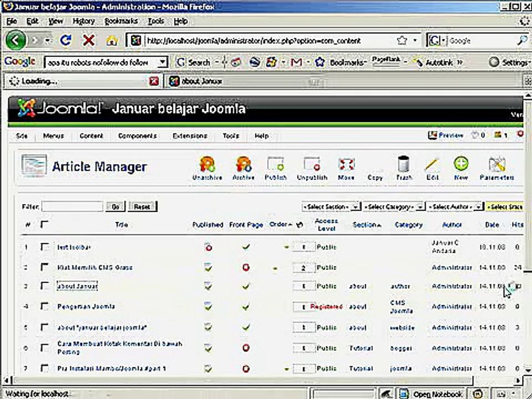Check the checkbox for Pra Instalasi Mambo/Joomla article
The image size is (532, 399).
[44, 368]
